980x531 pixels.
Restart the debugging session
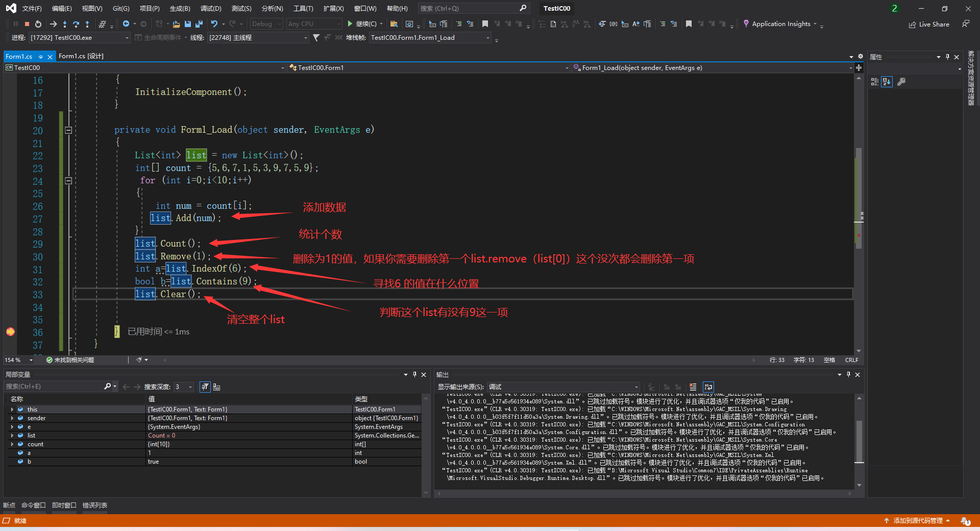coord(38,24)
